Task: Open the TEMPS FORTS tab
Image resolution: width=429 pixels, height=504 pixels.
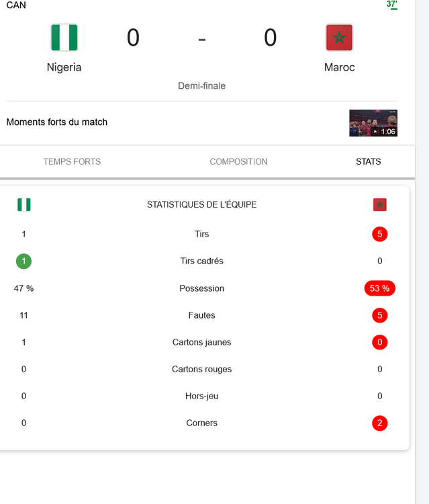Action: coord(72,162)
